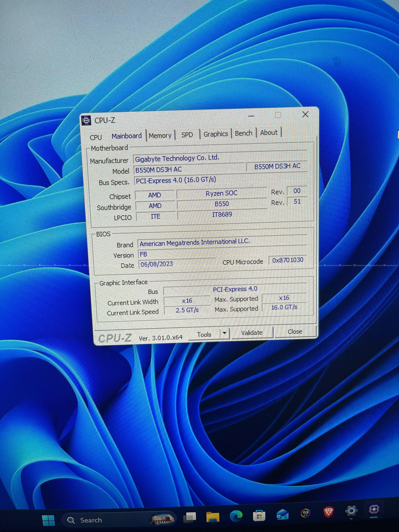399x532 pixels.
Task: Click the Ryzen SOC chipset value
Action: coord(222,193)
